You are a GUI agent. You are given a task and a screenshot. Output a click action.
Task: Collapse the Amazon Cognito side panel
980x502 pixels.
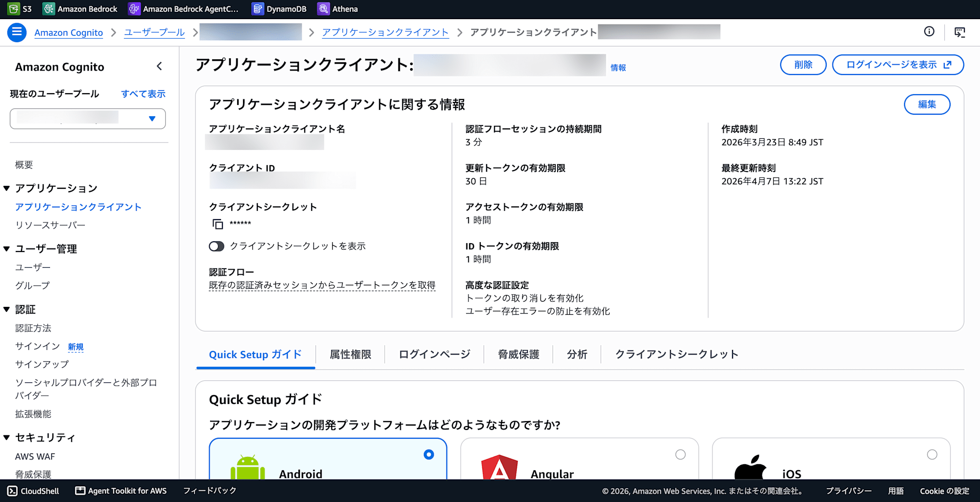point(159,66)
